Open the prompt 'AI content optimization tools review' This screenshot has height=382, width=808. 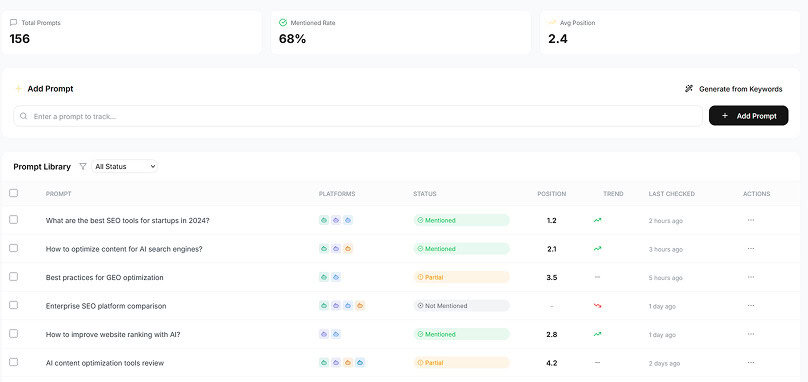tap(105, 363)
